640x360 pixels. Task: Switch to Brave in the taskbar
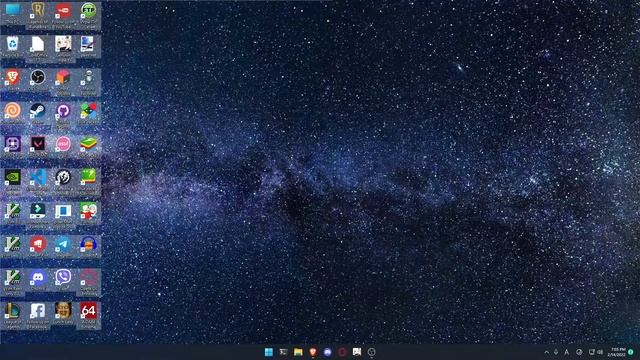[x=313, y=352]
